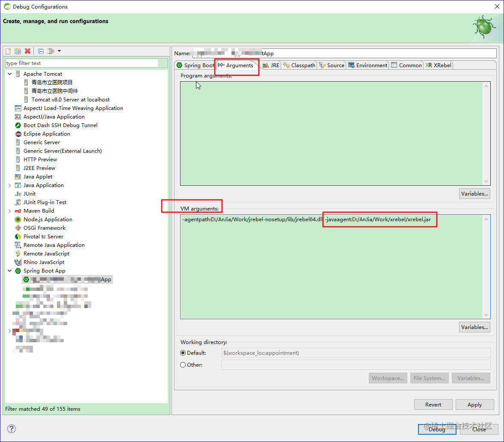This screenshot has width=504, height=442.
Task: Click the Name input field
Action: (x=344, y=53)
